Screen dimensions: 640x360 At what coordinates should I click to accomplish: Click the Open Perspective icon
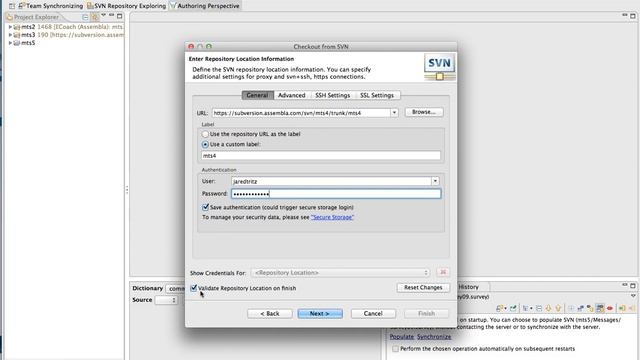point(11,6)
